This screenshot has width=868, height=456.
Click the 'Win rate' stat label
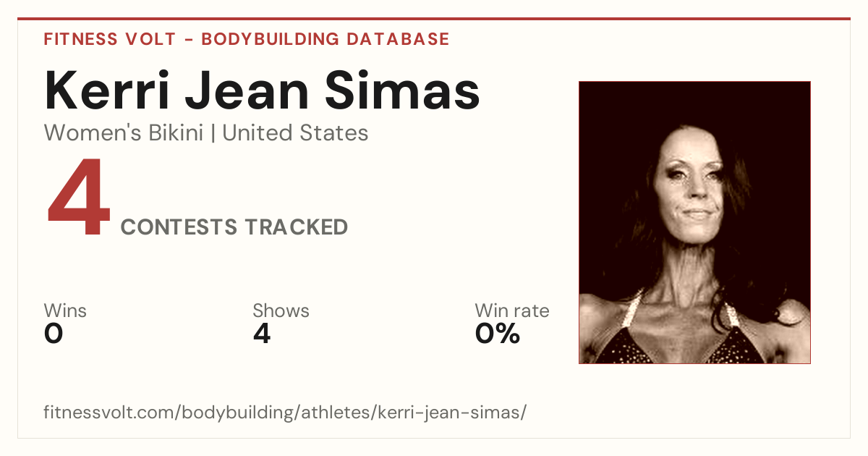tap(512, 311)
